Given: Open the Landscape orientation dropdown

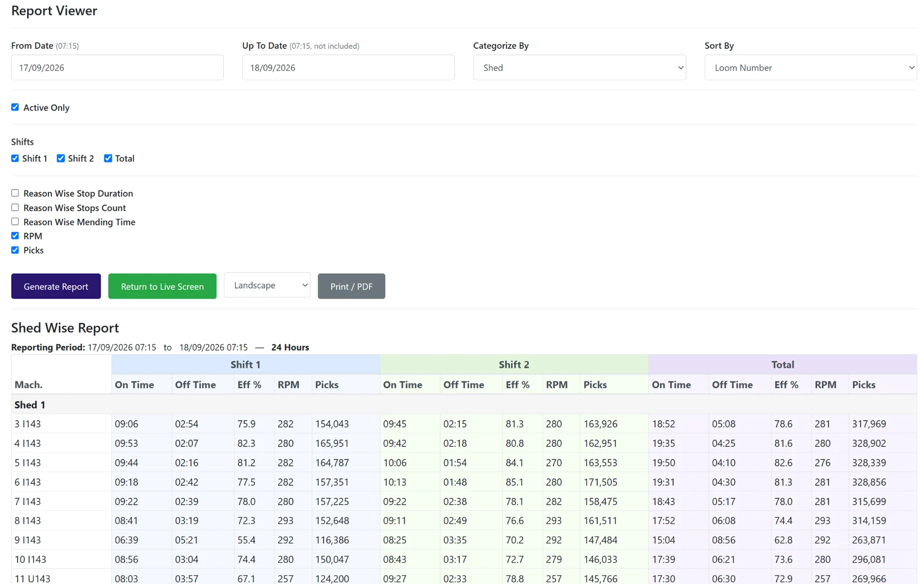Looking at the screenshot, I should pyautogui.click(x=267, y=285).
